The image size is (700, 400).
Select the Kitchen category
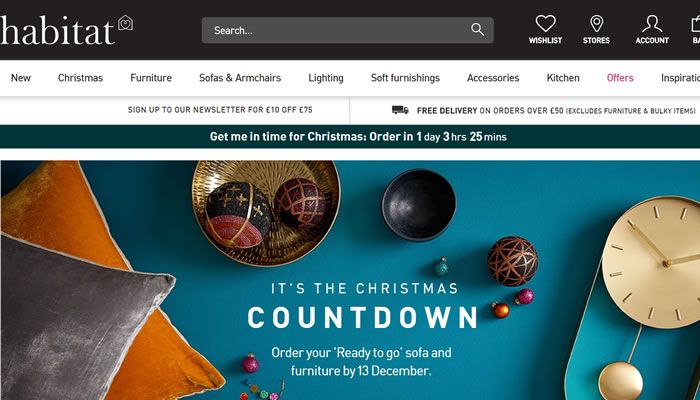pos(563,78)
